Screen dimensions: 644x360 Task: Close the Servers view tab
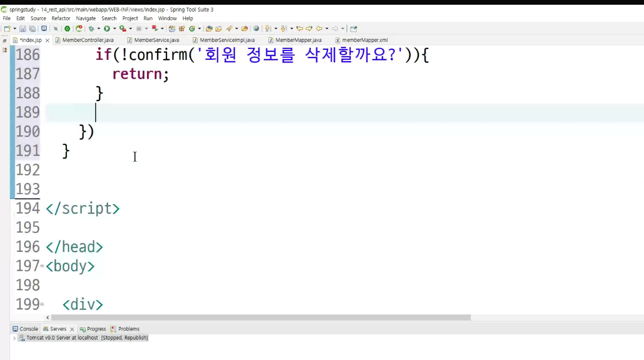(x=72, y=330)
